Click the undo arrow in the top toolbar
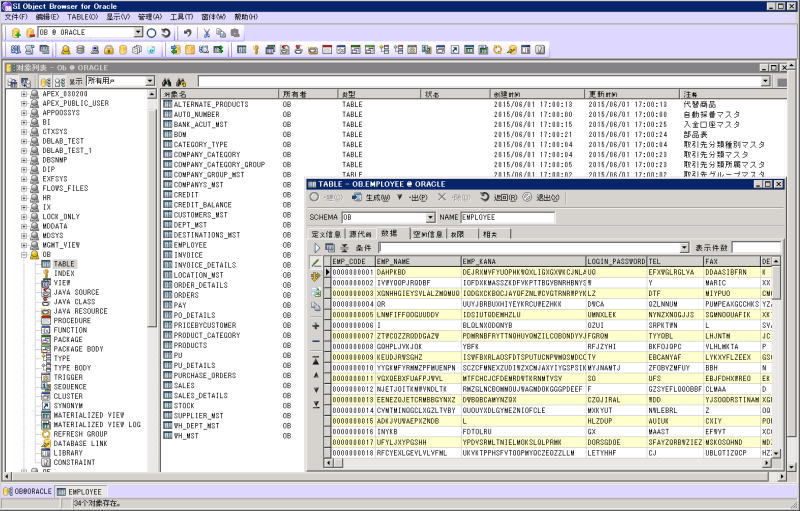The height and width of the screenshot is (511, 800). tap(187, 33)
